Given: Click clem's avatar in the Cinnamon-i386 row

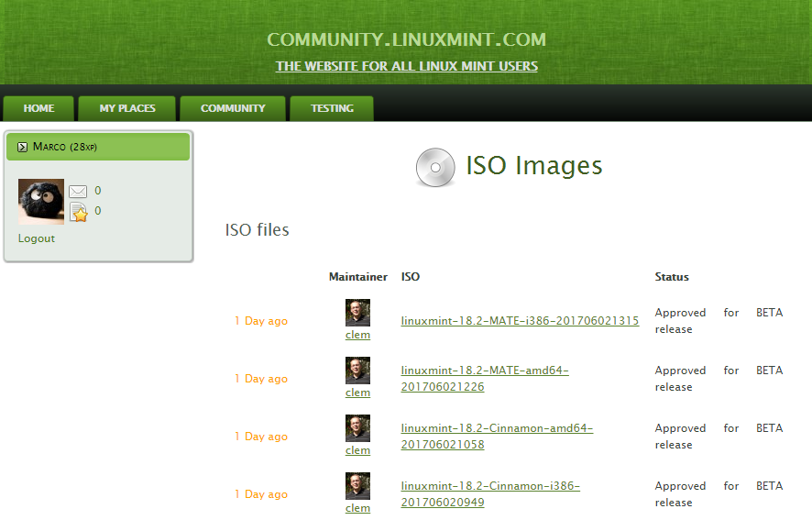Looking at the screenshot, I should 357,486.
